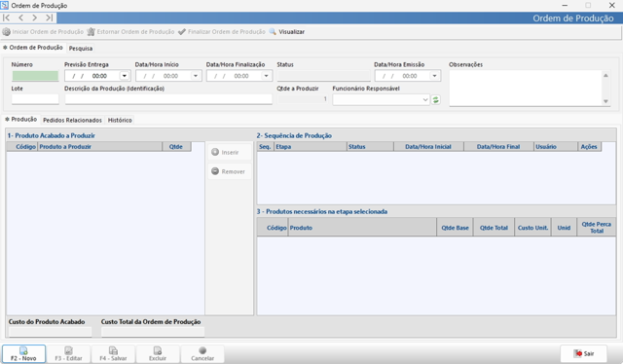Viewport: 623px width, 364px height.
Task: Click Qtde Perca Total column header
Action: (x=597, y=228)
